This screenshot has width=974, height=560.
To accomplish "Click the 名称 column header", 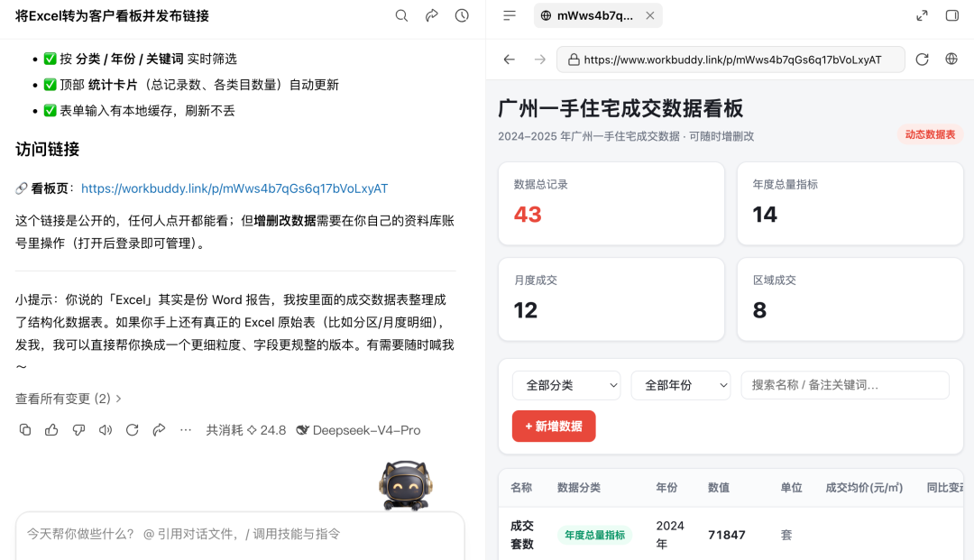I will [x=521, y=488].
